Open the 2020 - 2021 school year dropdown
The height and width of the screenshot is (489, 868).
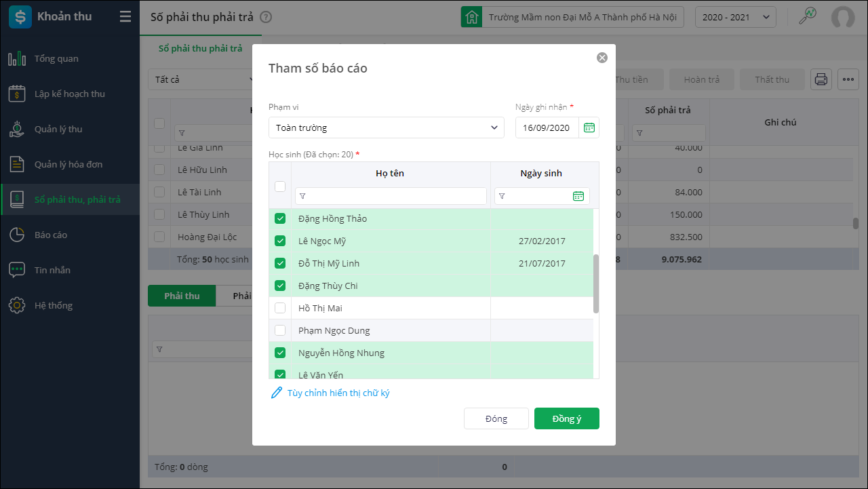tap(736, 17)
